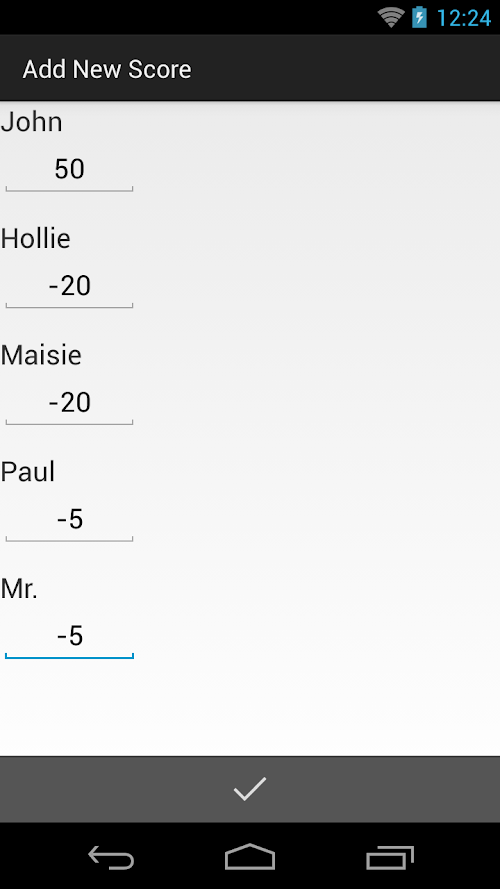Screen dimensions: 500x889
Task: Open the recent apps overview icon
Action: coord(389,857)
